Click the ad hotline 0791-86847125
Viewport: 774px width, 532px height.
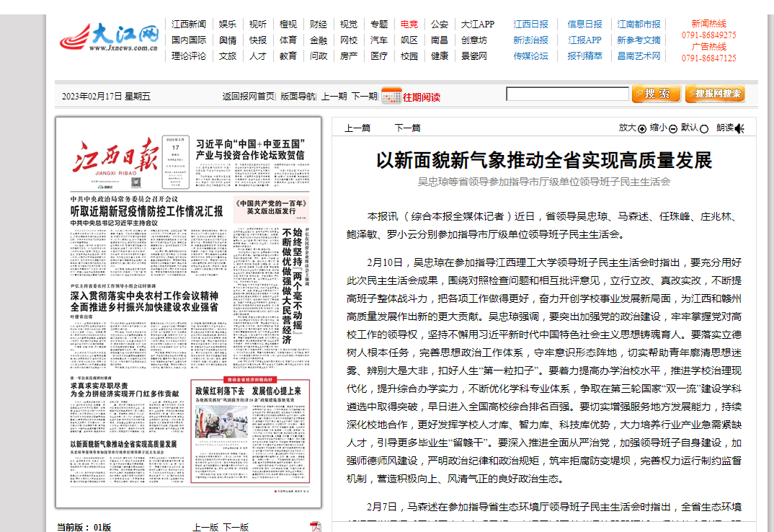(x=709, y=58)
